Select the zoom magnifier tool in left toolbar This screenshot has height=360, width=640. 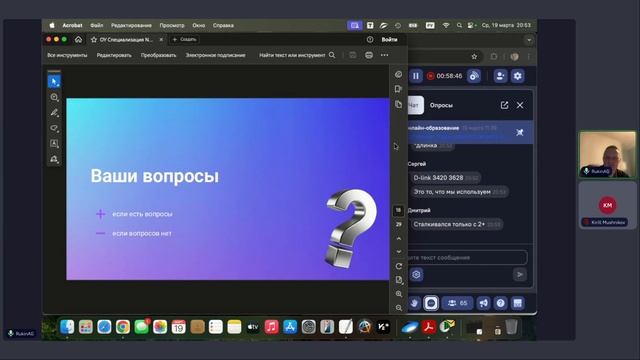coord(54,98)
